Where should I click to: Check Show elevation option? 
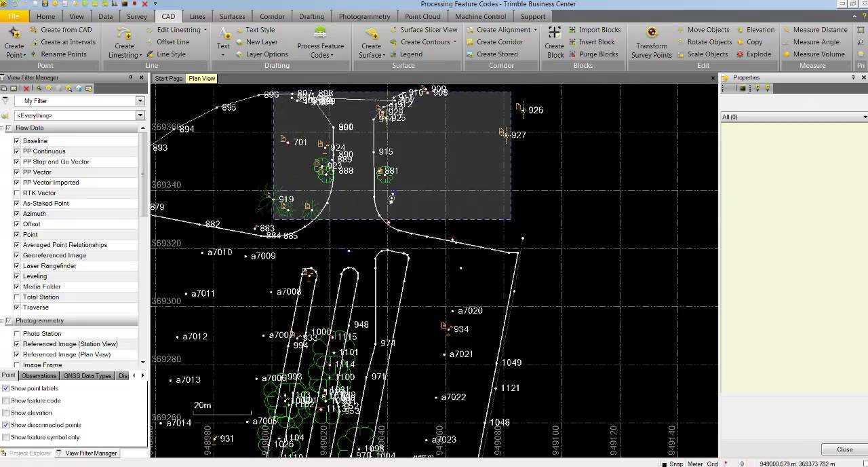pos(6,413)
